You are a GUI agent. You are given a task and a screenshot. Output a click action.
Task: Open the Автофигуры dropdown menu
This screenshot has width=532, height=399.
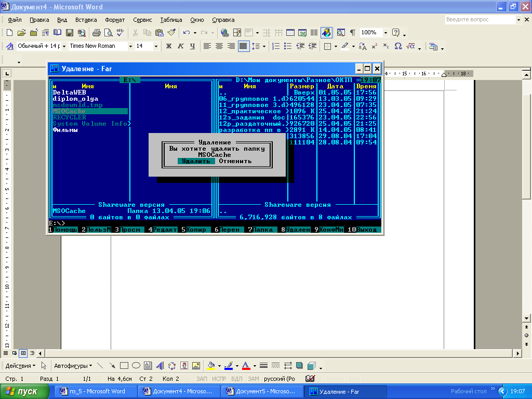coord(73,366)
